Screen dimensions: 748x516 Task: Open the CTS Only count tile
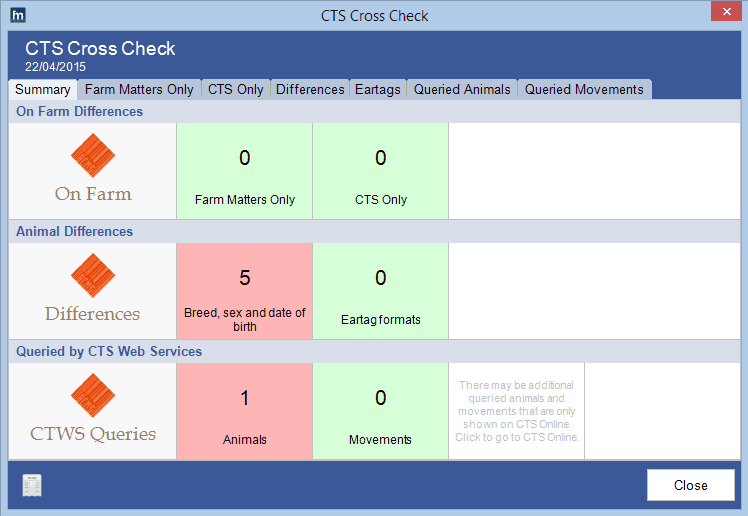[x=380, y=170]
